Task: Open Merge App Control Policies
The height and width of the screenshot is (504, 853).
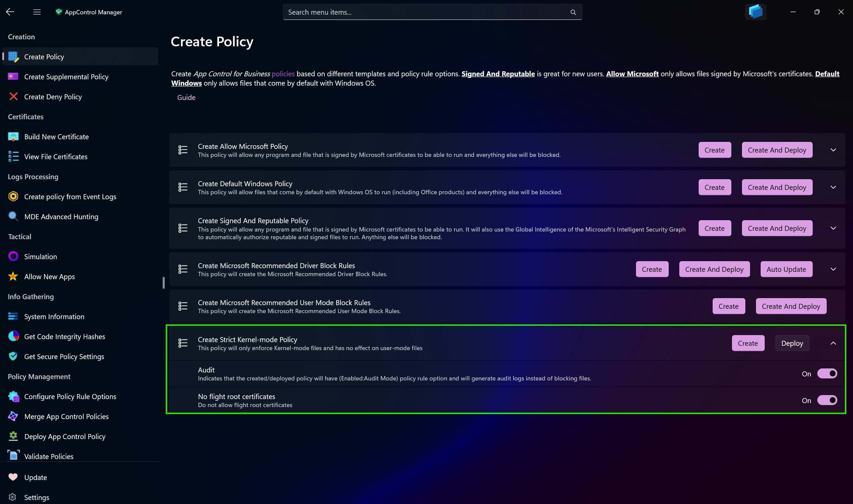Action: tap(80, 416)
